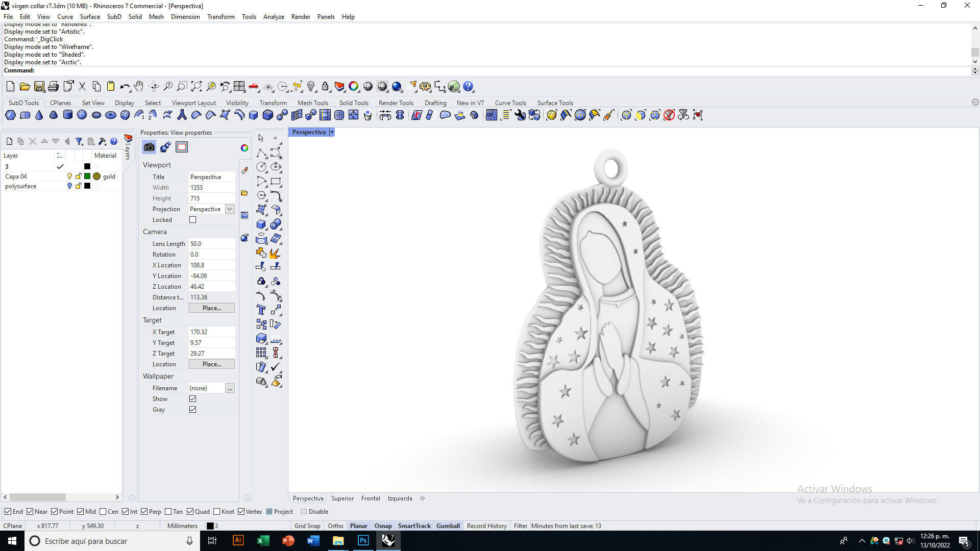Toggle the Disable osnap checkbox
Viewport: 980px width, 551px height.
304,512
